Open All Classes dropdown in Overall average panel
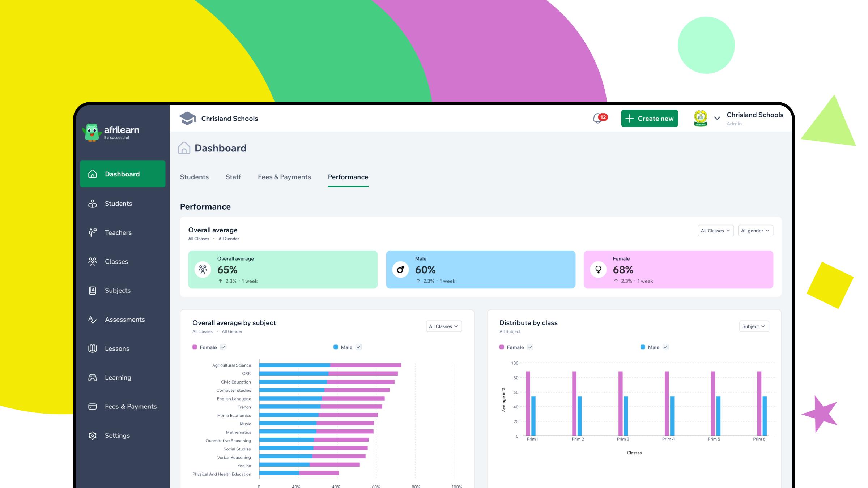Image resolution: width=868 pixels, height=488 pixels. (715, 231)
